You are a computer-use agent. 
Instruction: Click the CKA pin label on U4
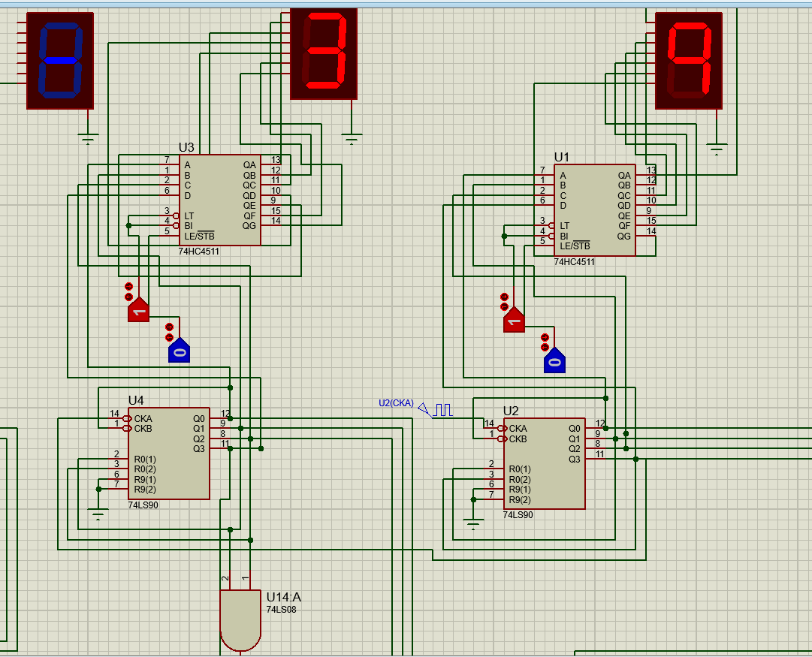point(143,418)
